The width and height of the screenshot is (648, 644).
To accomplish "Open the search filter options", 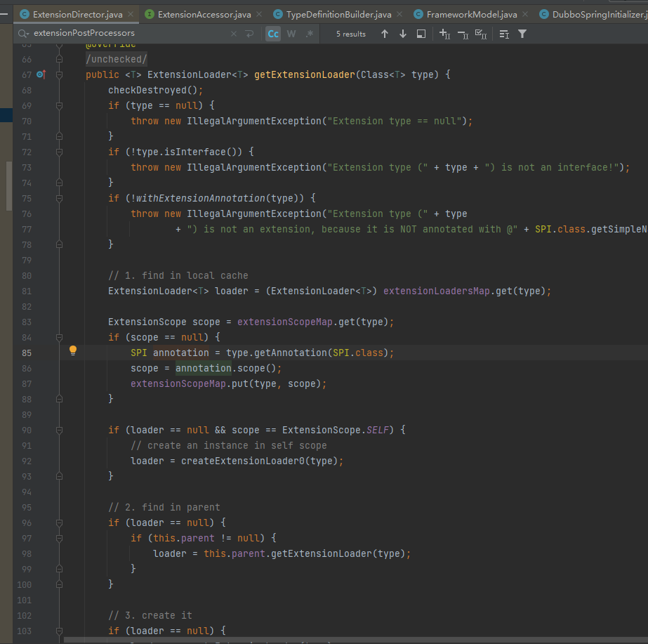I will (522, 34).
